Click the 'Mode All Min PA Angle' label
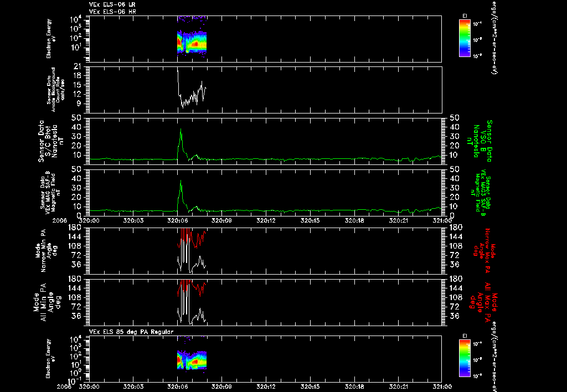The width and height of the screenshot is (567, 392). [x=47, y=302]
